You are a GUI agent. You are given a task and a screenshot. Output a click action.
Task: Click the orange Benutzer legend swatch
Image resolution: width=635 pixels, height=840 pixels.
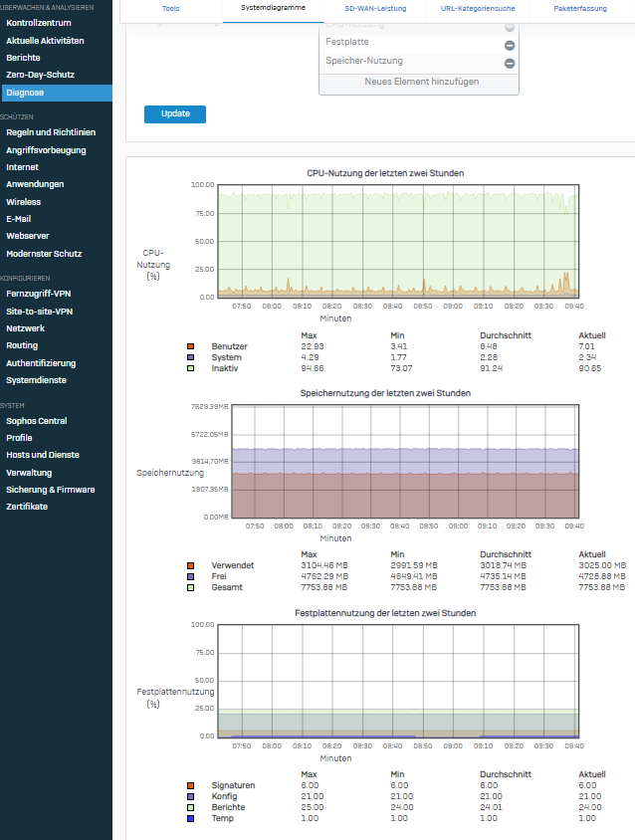(191, 346)
